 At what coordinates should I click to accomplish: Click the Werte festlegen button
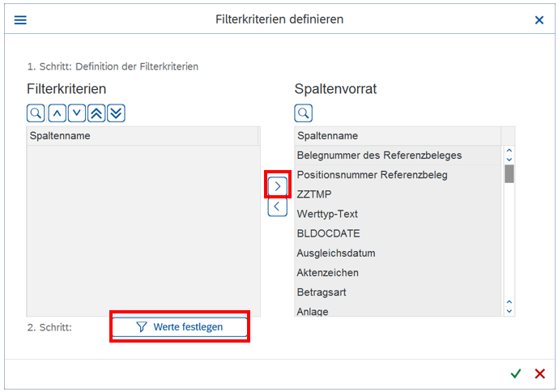click(x=180, y=326)
